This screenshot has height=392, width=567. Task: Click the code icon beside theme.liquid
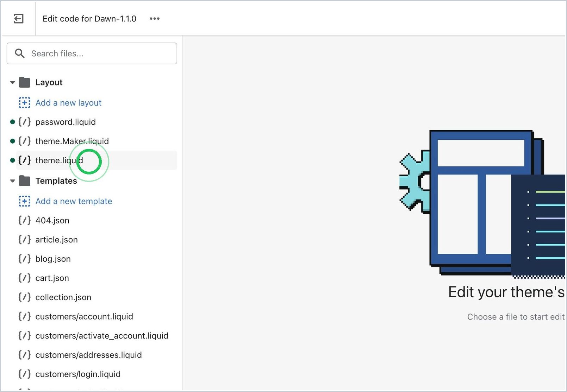(25, 160)
